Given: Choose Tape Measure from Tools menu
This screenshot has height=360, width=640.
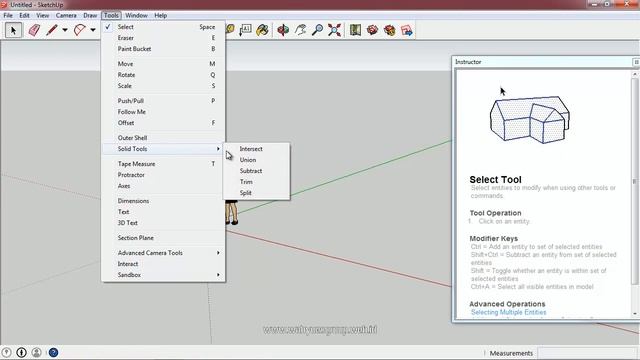Looking at the screenshot, I should click(163, 164).
